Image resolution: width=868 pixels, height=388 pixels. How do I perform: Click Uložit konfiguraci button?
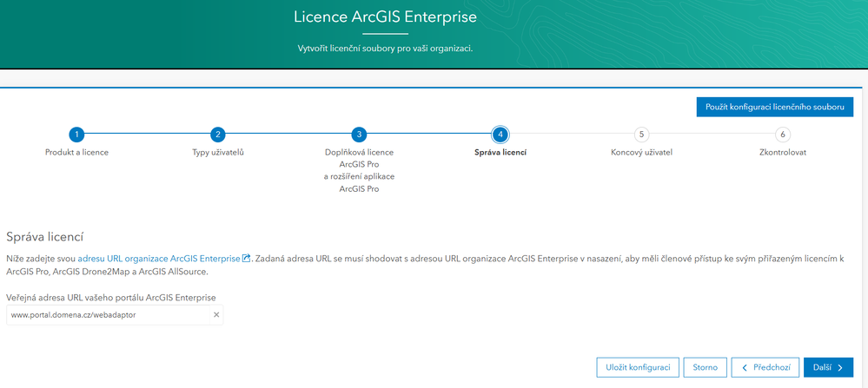(638, 367)
